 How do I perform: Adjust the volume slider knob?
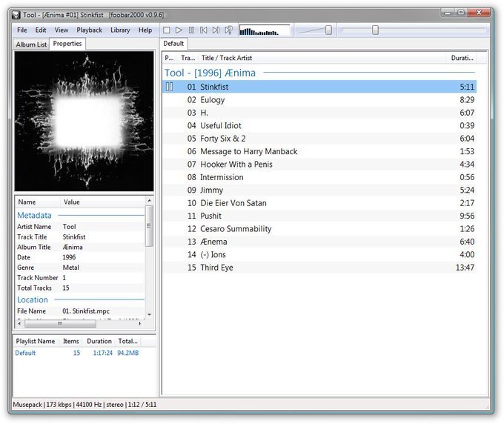pos(328,30)
